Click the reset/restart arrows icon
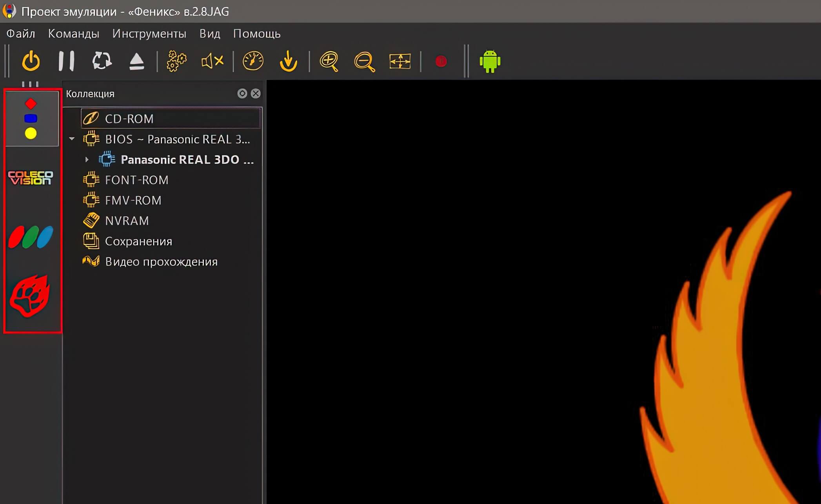 coord(102,61)
